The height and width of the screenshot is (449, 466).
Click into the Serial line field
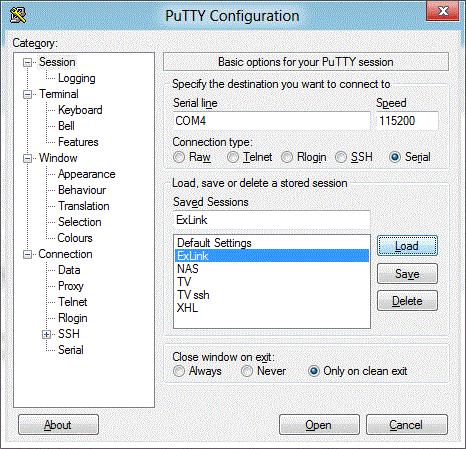tap(272, 121)
